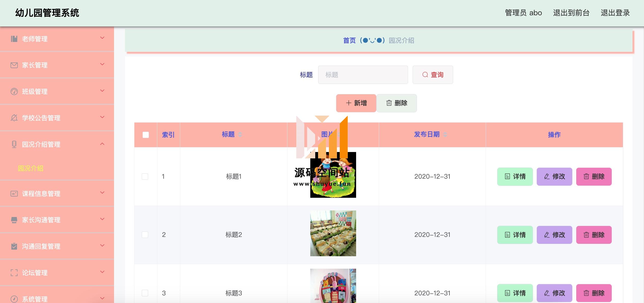644x303 pixels.
Task: Open the 园况介绍 submenu item
Action: click(31, 168)
